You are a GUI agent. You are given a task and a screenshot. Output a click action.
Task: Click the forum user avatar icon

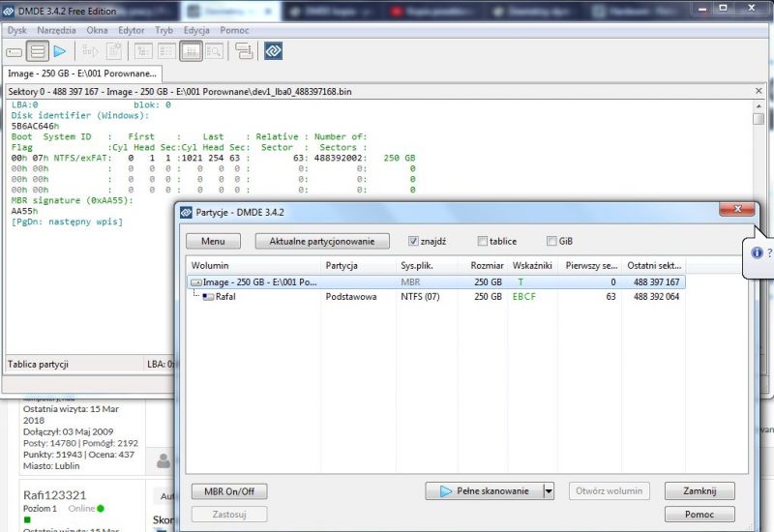pyautogui.click(x=164, y=460)
